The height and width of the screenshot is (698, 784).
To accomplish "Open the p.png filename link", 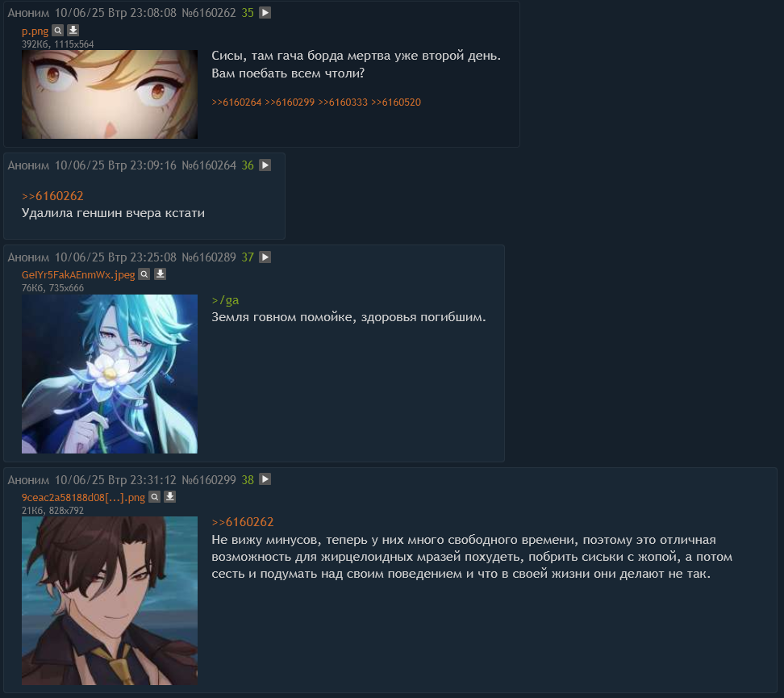I will [35, 31].
